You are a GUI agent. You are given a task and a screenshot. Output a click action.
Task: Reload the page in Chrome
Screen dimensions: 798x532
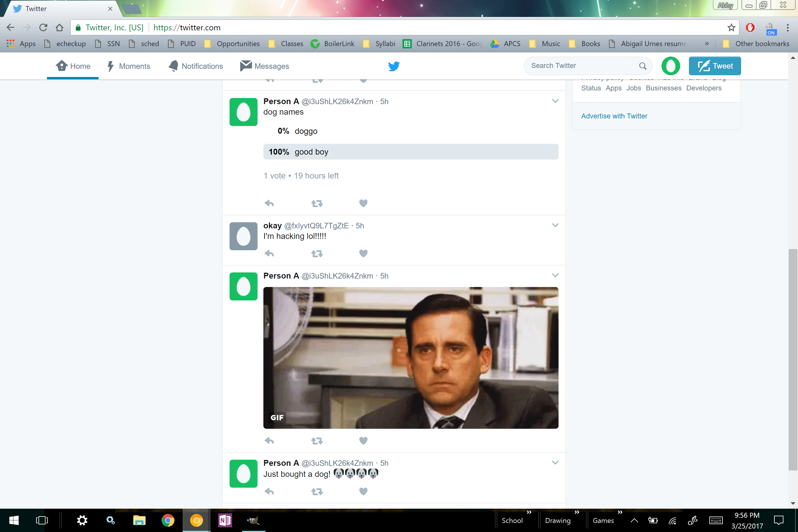point(43,27)
